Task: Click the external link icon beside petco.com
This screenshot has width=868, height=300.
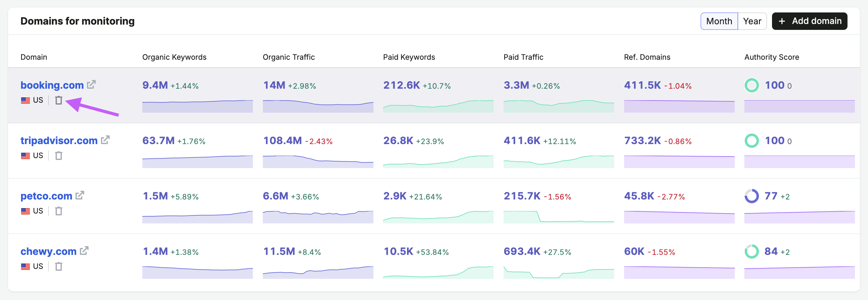Action: click(80, 195)
